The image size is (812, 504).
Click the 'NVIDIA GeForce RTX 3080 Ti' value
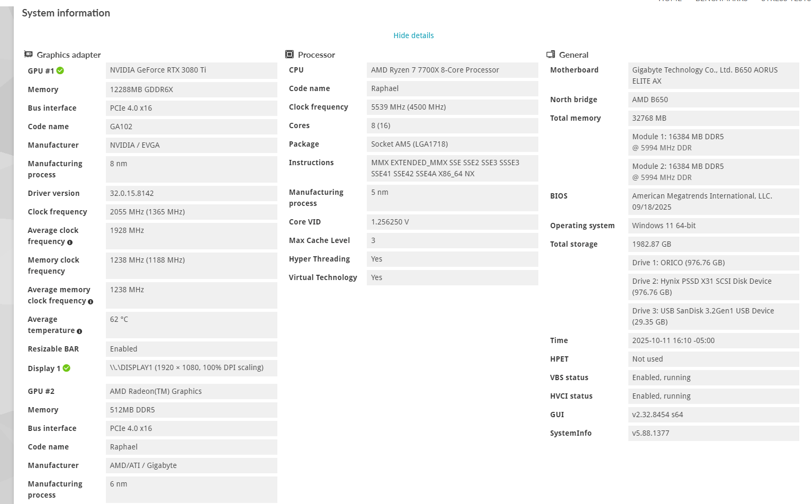point(192,70)
